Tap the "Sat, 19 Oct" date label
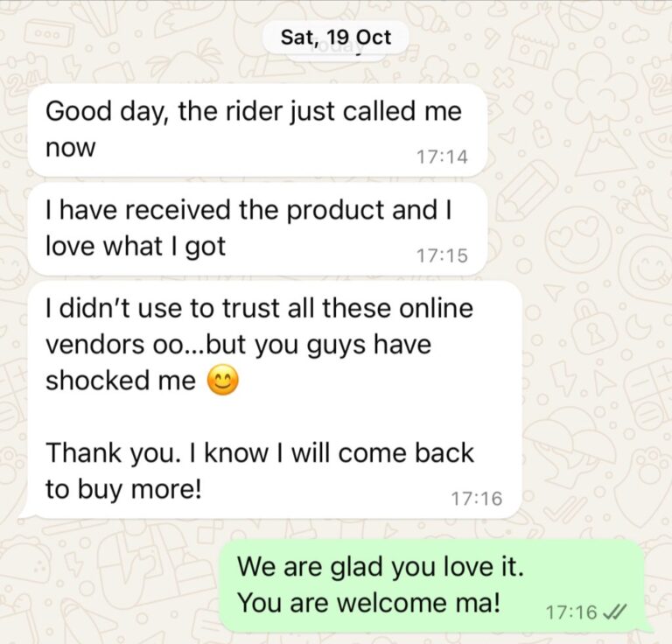 (336, 38)
